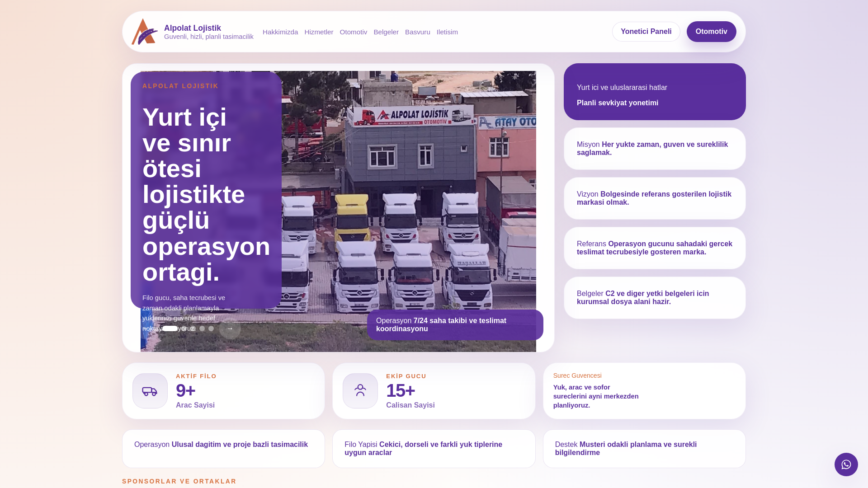
Task: Advance carousel with the right arrow
Action: point(230,328)
